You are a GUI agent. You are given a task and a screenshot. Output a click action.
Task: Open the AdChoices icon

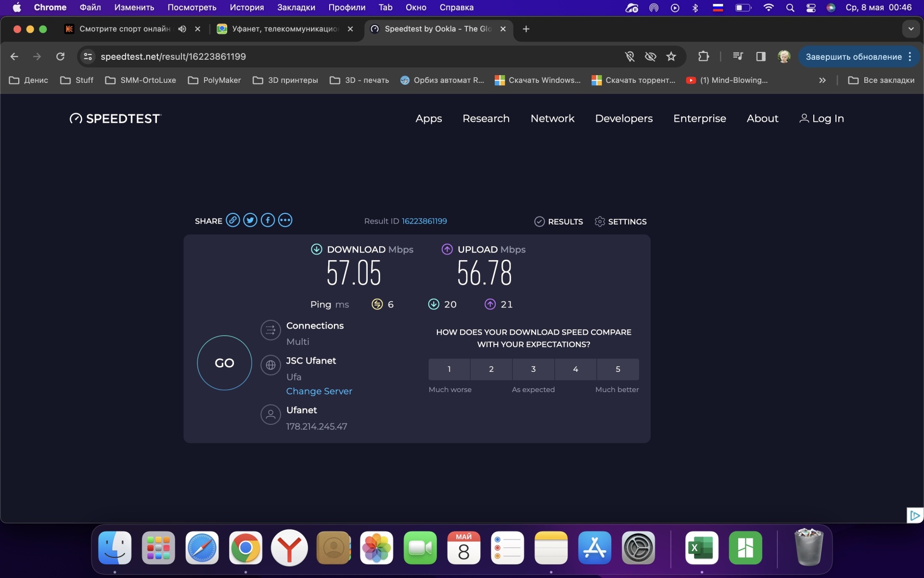pos(914,516)
